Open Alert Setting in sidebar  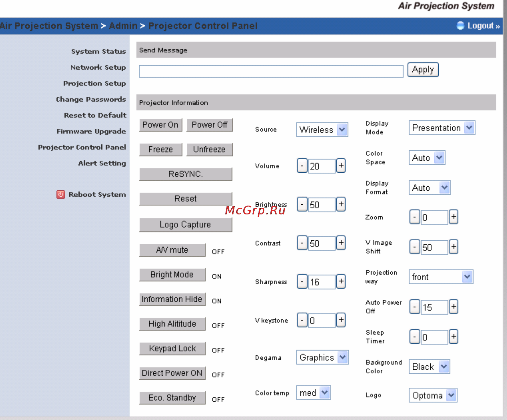102,163
